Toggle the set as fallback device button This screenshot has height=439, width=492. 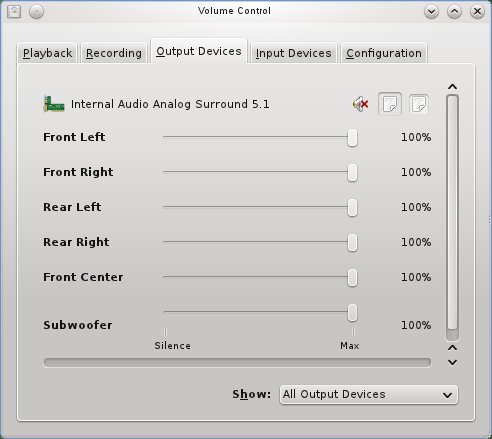(419, 104)
